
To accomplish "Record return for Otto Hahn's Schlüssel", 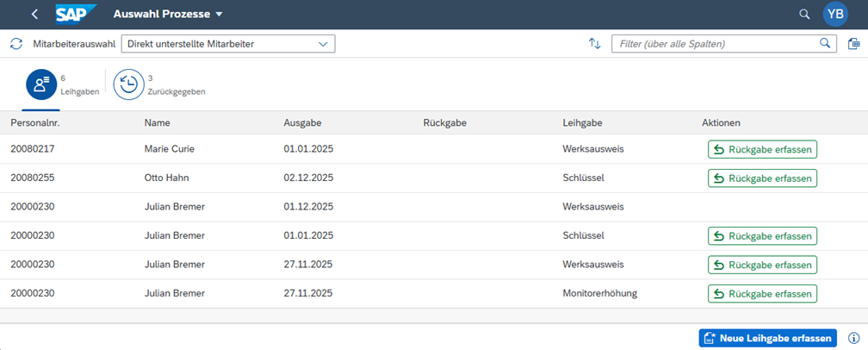I will (762, 178).
